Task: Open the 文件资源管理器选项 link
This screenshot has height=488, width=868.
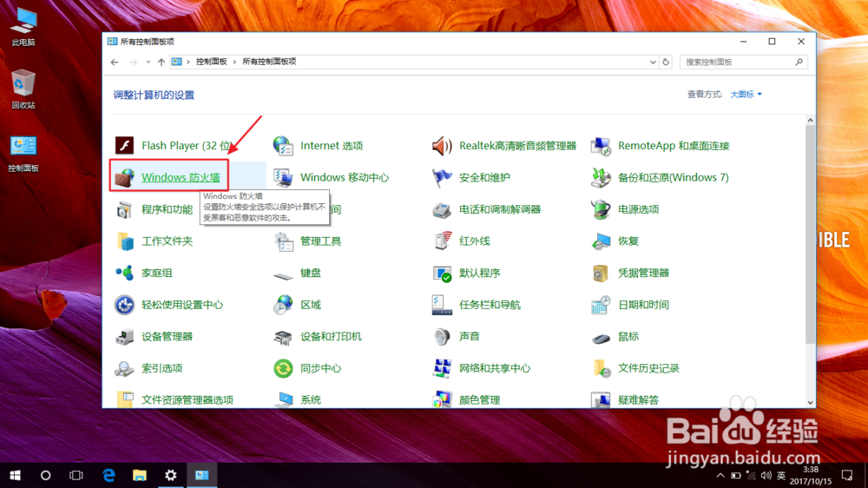Action: pyautogui.click(x=187, y=400)
